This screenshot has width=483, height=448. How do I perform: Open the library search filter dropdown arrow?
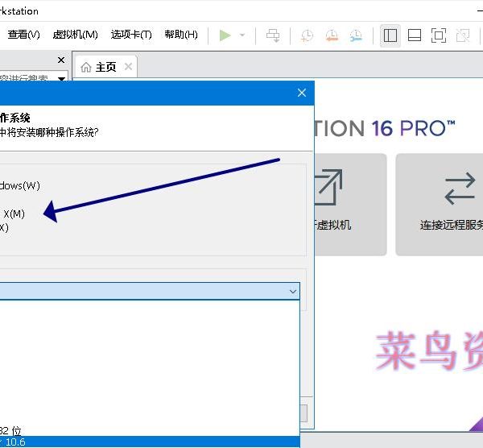click(x=62, y=79)
